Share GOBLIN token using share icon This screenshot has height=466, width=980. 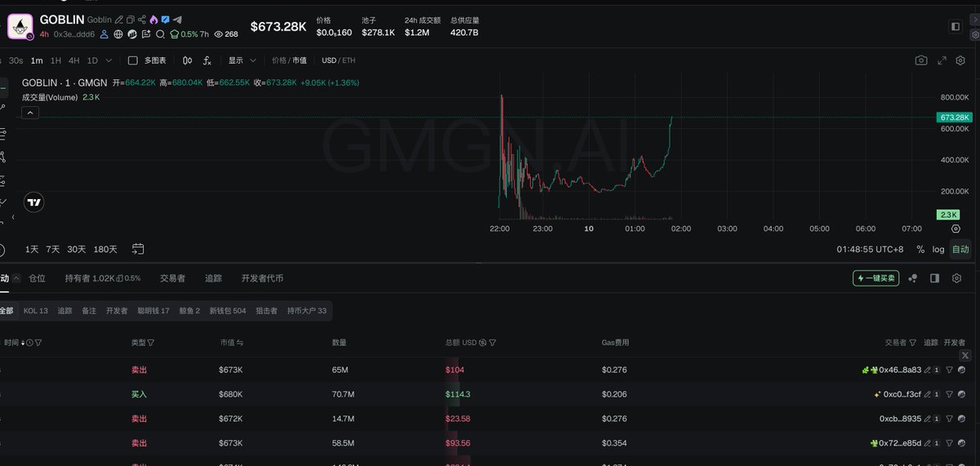point(142,20)
